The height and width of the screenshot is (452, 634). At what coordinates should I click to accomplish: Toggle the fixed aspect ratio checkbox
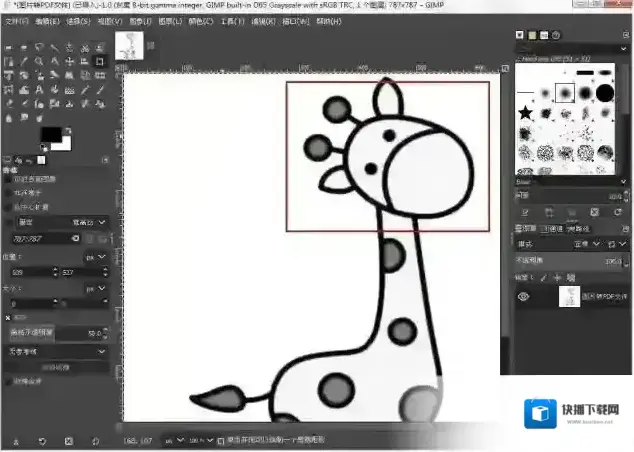click(9, 222)
